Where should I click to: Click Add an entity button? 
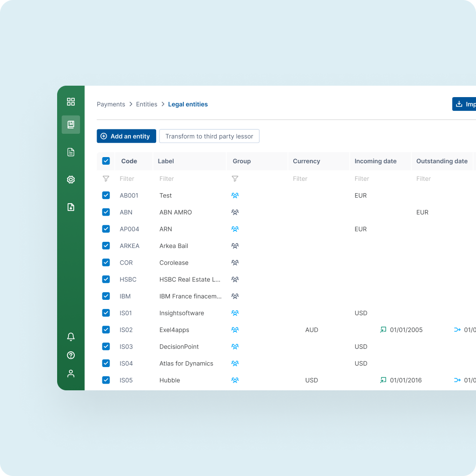pos(126,136)
